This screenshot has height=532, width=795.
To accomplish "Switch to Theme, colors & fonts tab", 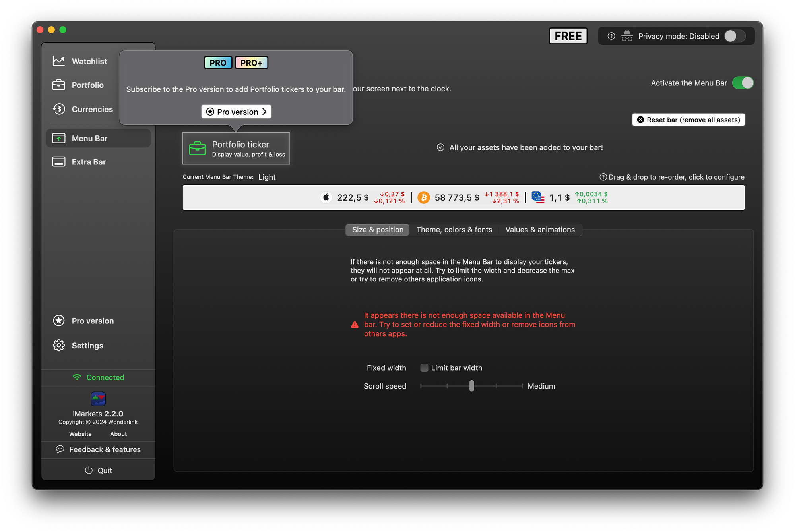I will [454, 230].
